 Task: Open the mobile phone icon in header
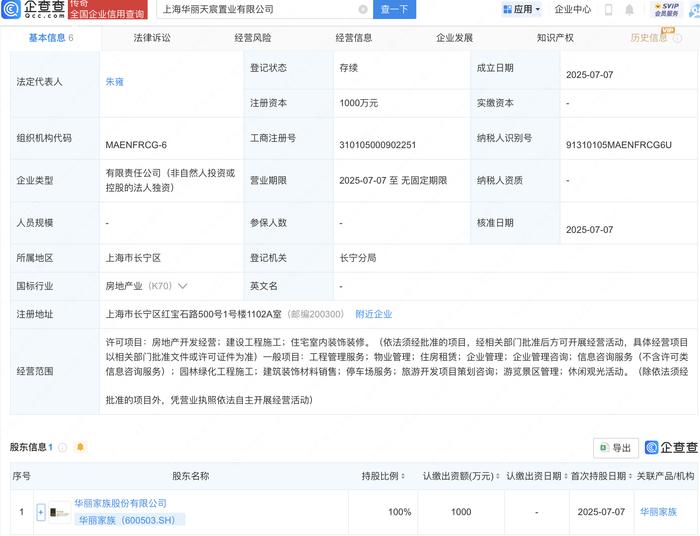point(608,9)
